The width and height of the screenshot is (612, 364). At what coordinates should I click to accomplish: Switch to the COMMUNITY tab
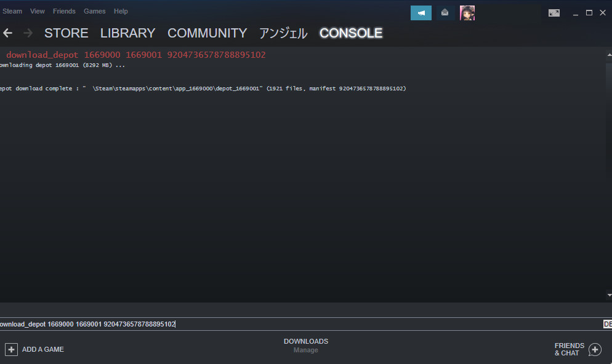click(207, 33)
